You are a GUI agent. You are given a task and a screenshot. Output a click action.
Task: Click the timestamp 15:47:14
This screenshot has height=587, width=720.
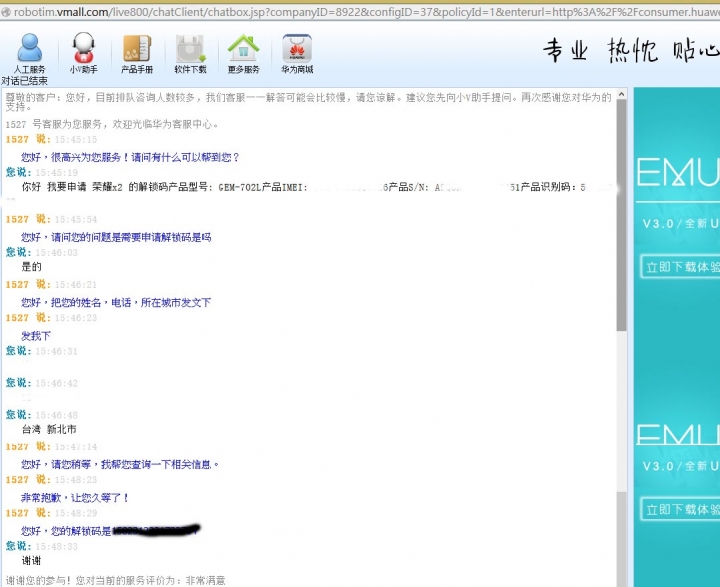[76, 446]
